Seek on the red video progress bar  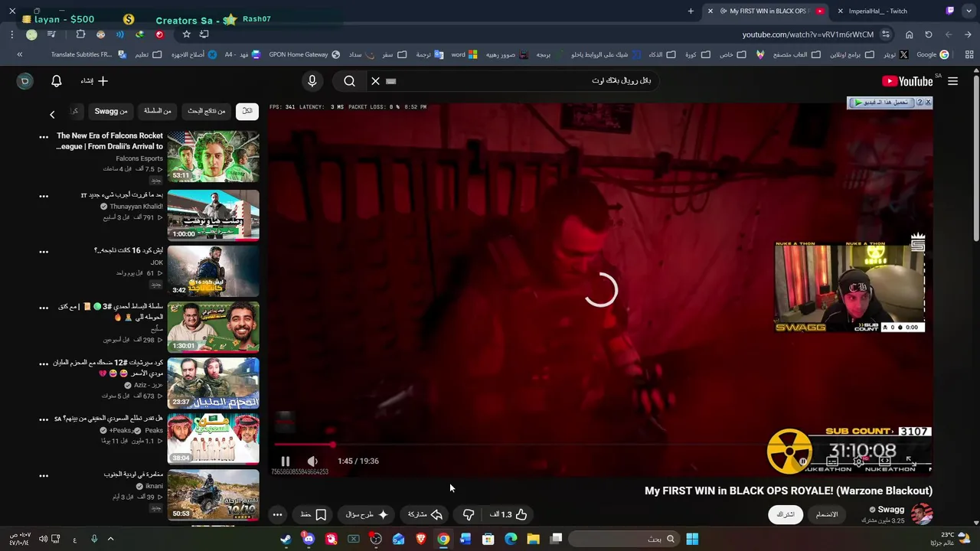pyautogui.click(x=601, y=444)
